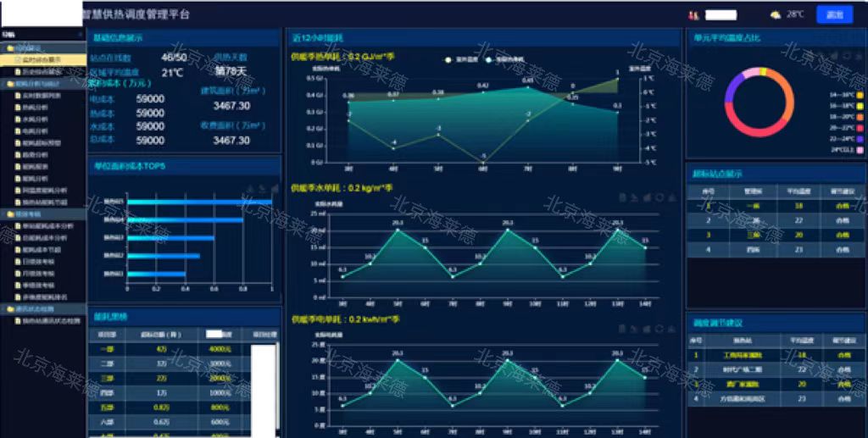Click restore icon in water consumption chart toolbox
This screenshot has width=868, height=438.
(659, 197)
